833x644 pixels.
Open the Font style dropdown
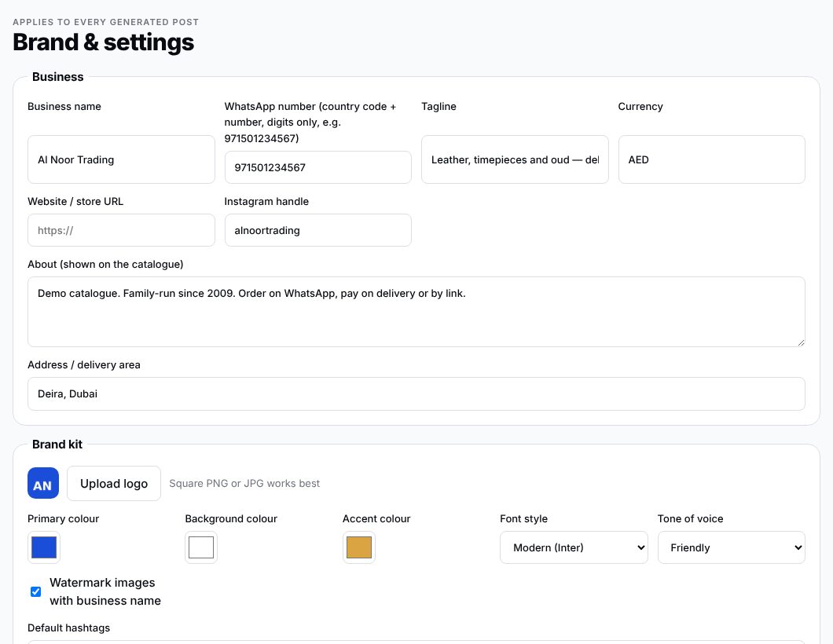(x=574, y=547)
